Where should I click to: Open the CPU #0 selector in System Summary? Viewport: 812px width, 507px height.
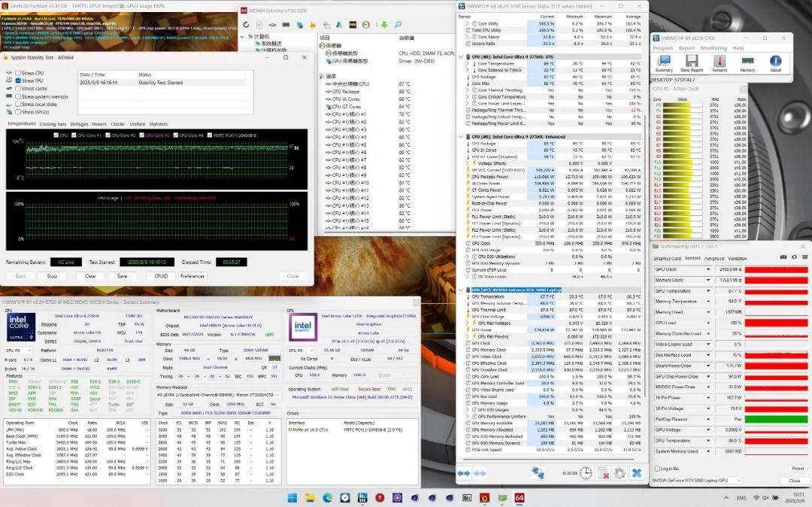click(17, 351)
